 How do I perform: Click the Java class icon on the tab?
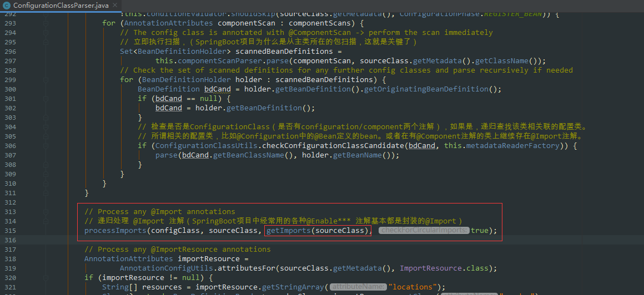point(7,6)
